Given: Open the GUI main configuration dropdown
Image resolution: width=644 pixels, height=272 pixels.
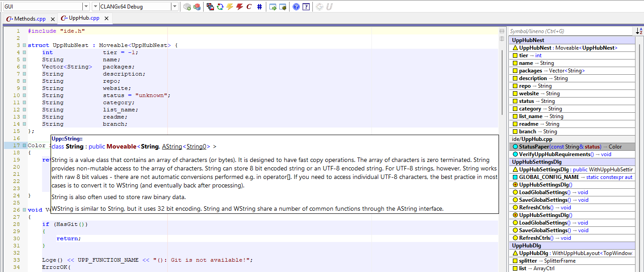Looking at the screenshot, I should 86,7.
